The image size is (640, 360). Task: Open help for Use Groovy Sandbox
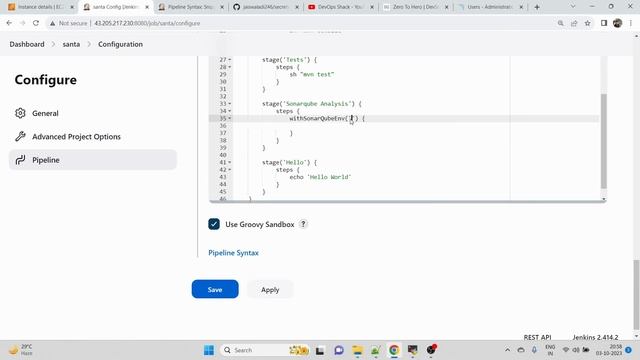pyautogui.click(x=303, y=224)
